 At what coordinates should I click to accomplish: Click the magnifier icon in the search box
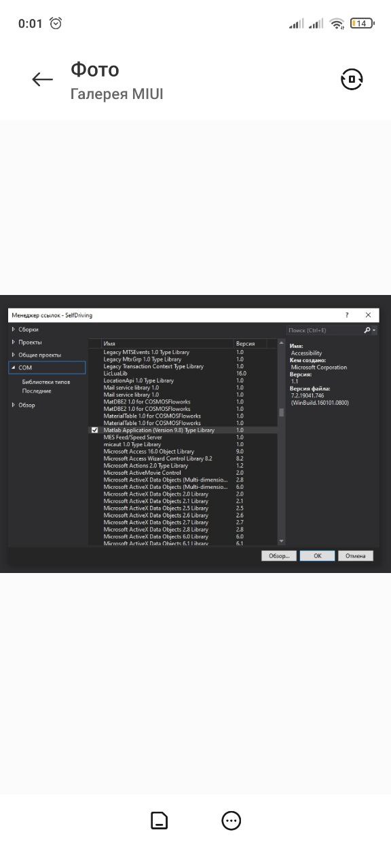367,330
